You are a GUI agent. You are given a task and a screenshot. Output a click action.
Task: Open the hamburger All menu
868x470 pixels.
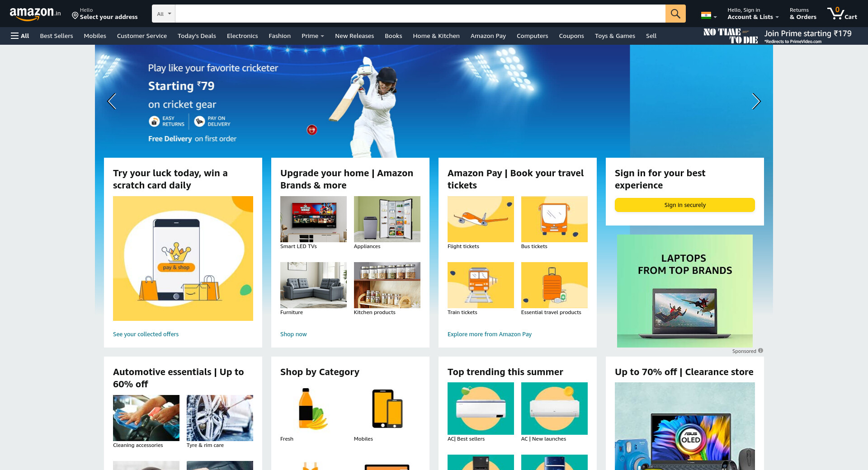point(20,36)
